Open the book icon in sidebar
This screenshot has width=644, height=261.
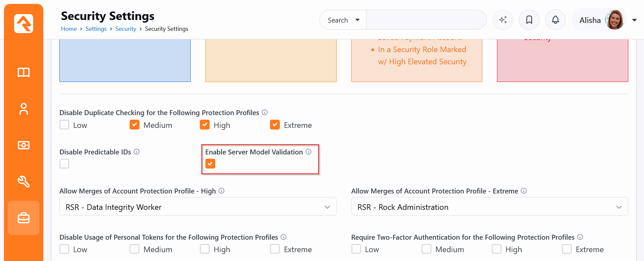coord(24,72)
